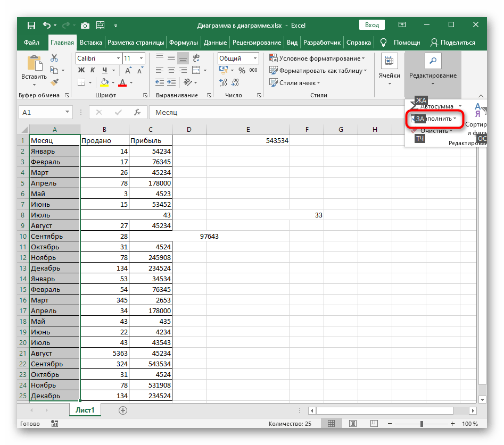Click the Save icon in quick access toolbar
Image resolution: width=504 pixels, height=445 pixels.
point(31,25)
